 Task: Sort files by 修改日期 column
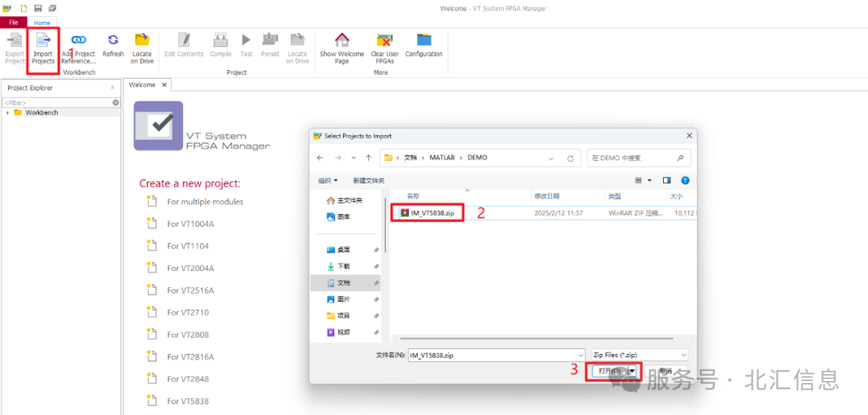(x=547, y=195)
